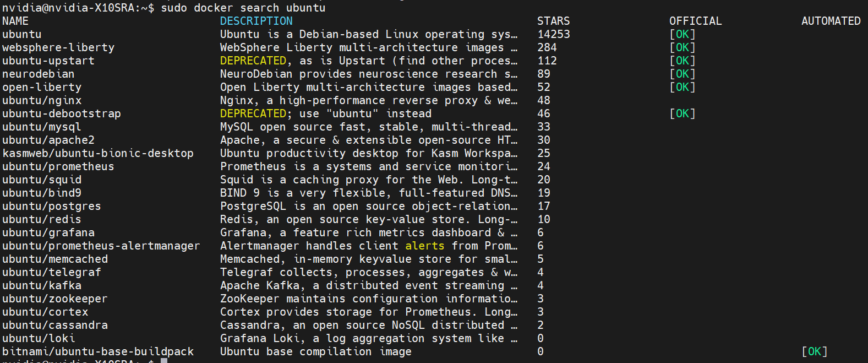Click the official [OK] marker for ubuntu-debootstrap
The height and width of the screenshot is (363, 868).
[682, 113]
